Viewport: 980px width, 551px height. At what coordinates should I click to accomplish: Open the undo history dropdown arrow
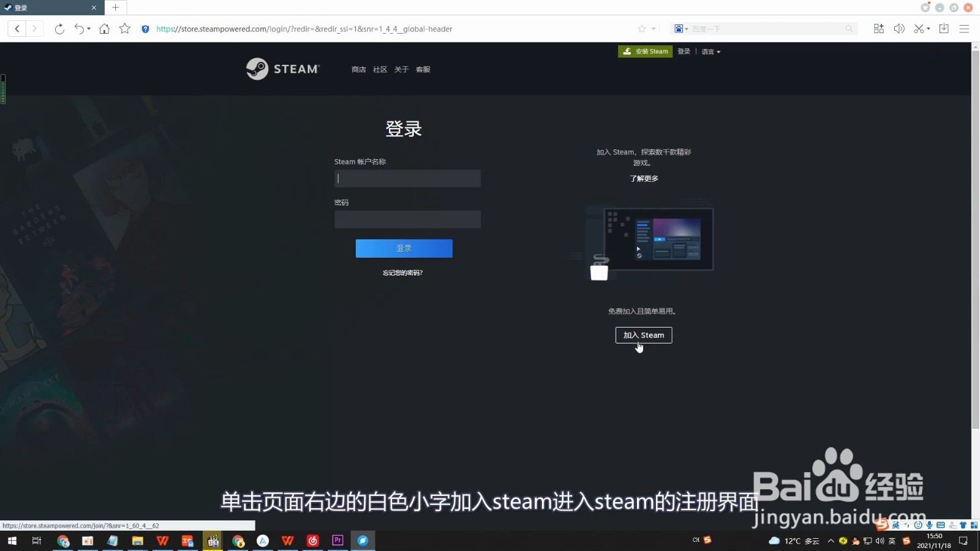pyautogui.click(x=89, y=29)
